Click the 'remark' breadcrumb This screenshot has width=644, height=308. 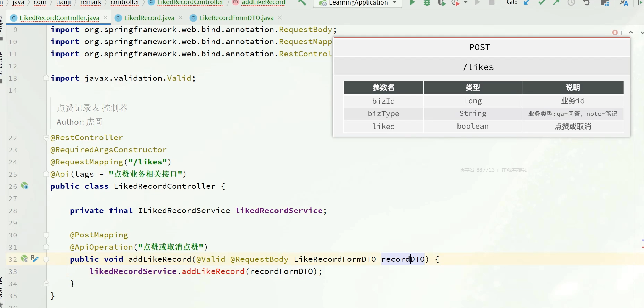coord(91,3)
